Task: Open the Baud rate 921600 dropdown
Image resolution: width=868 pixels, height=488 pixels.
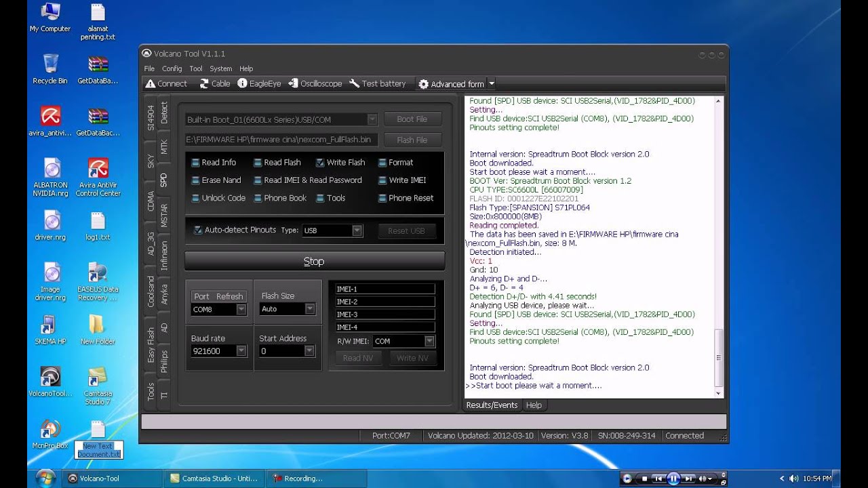Action: click(241, 351)
